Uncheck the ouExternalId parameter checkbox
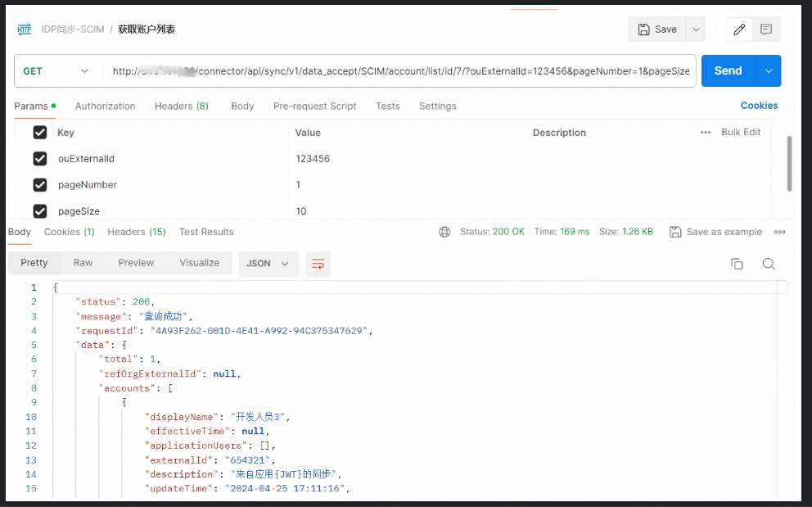The height and width of the screenshot is (507, 812). [x=39, y=159]
